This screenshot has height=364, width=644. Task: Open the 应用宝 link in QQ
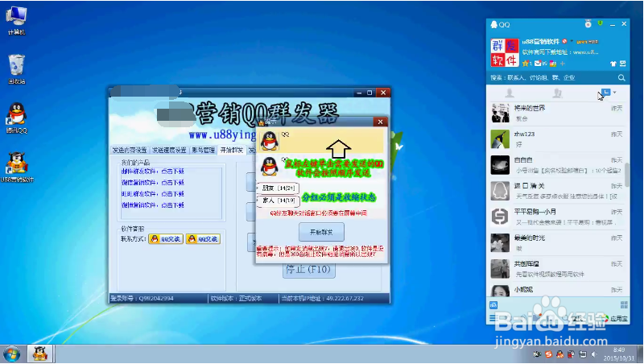click(615, 318)
